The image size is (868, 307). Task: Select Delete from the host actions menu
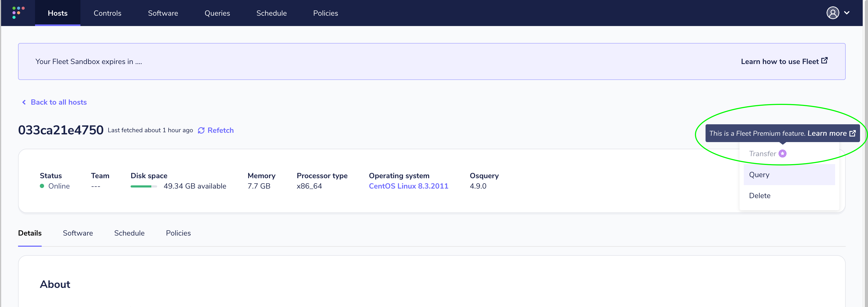[759, 195]
